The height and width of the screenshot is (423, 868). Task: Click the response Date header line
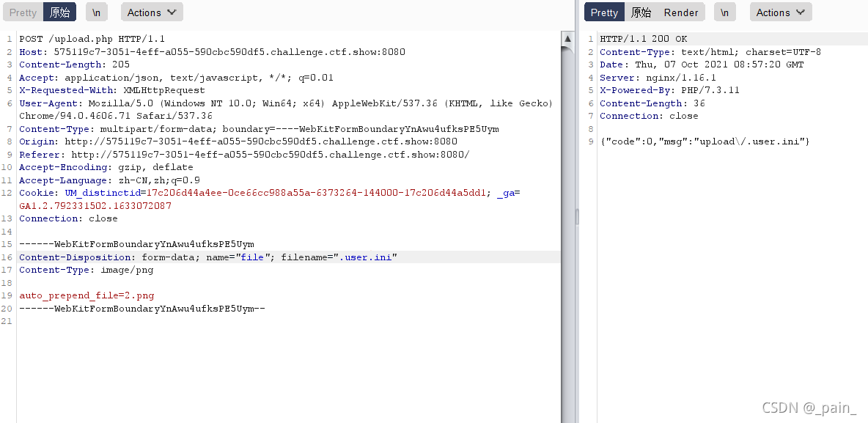click(x=702, y=65)
